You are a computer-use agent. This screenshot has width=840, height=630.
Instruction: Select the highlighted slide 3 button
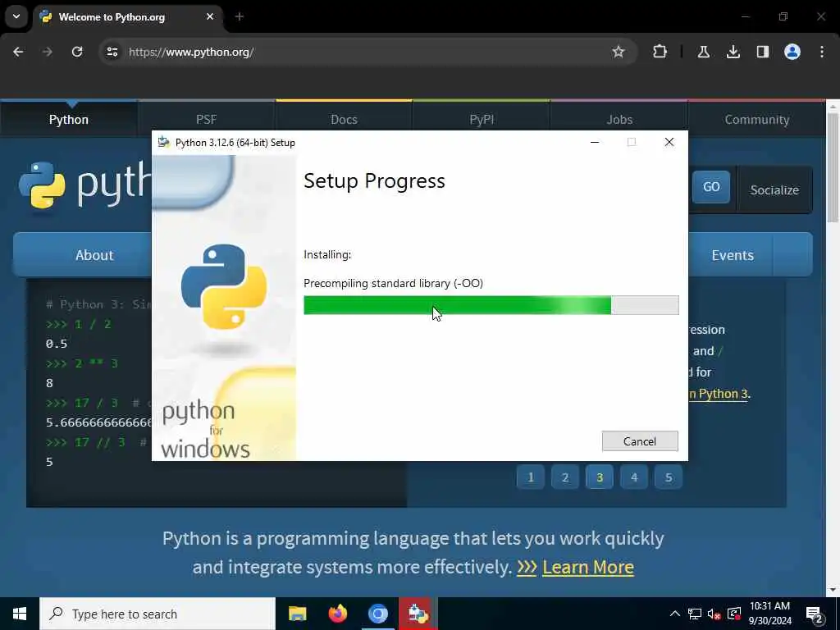[x=600, y=477]
